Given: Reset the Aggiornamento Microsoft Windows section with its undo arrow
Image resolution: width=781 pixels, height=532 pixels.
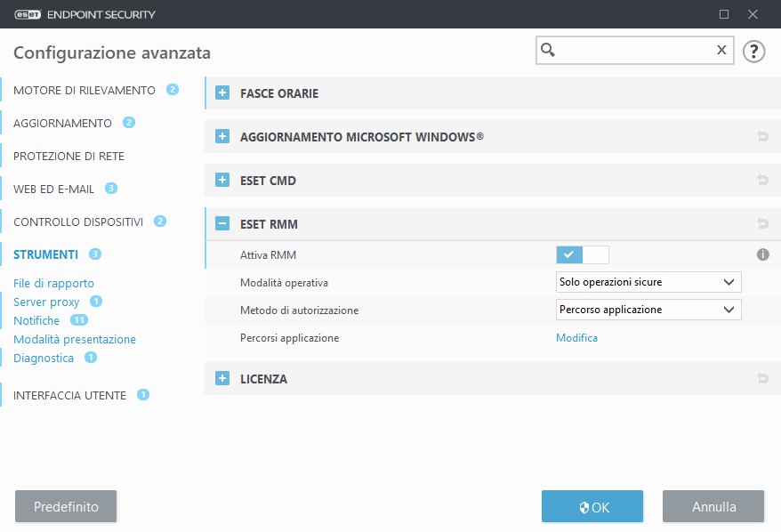Looking at the screenshot, I should tap(762, 136).
